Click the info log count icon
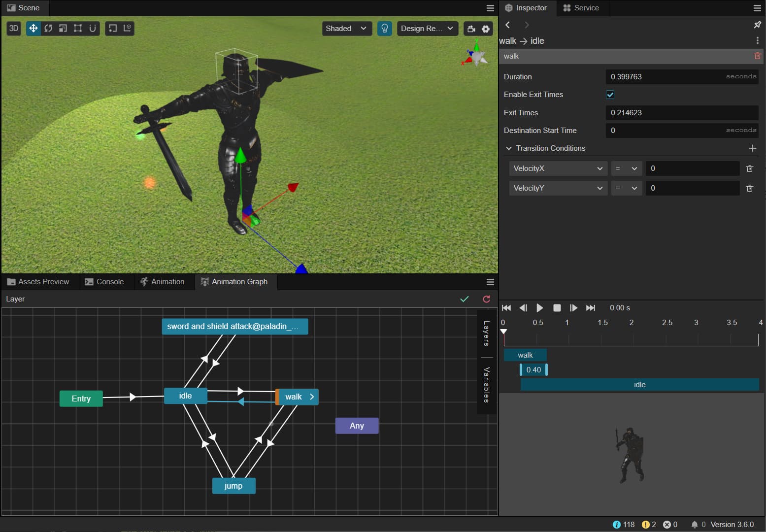Screen dimensions: 766x532 [x=616, y=525]
